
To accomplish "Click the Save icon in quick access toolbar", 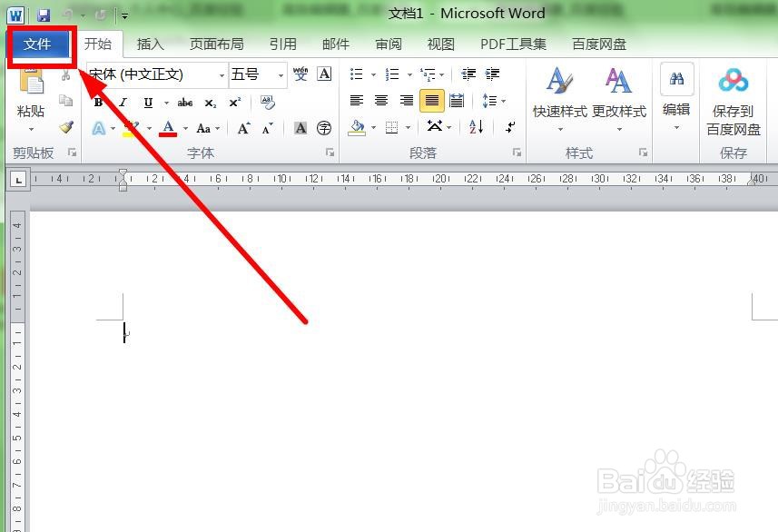I will point(44,15).
